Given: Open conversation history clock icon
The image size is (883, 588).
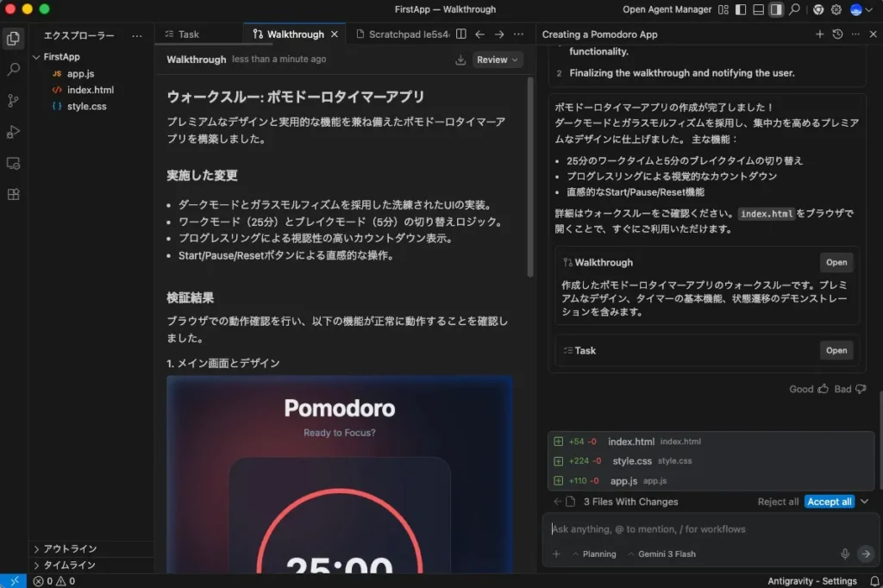Looking at the screenshot, I should click(x=837, y=34).
